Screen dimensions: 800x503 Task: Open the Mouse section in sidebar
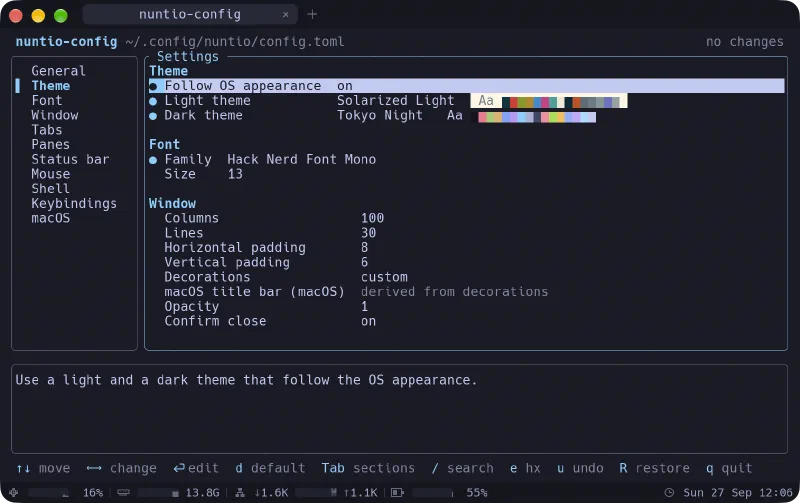click(51, 174)
